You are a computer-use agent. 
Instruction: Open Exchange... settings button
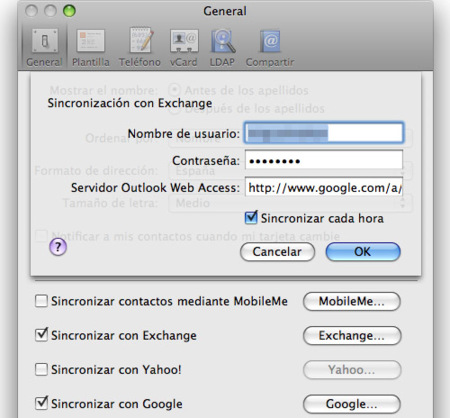(x=352, y=335)
